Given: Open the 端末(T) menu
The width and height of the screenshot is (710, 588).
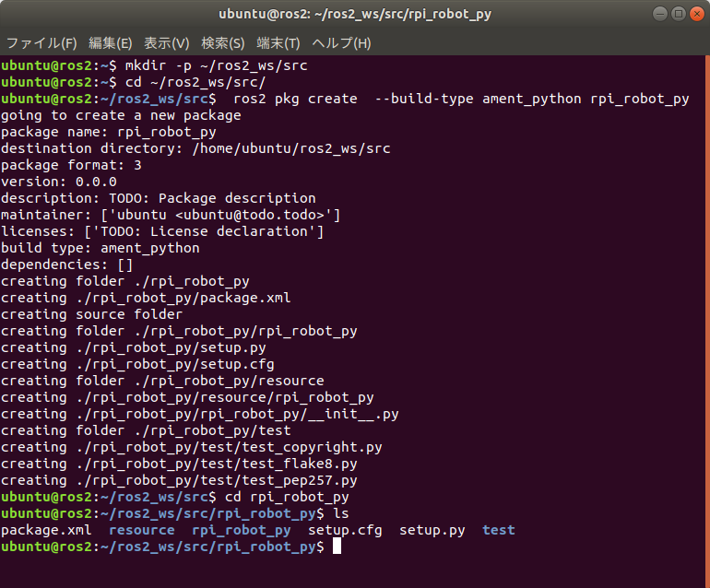Looking at the screenshot, I should 278,43.
